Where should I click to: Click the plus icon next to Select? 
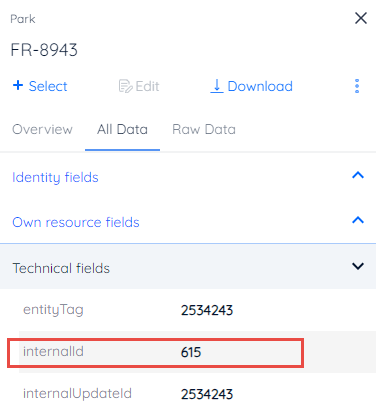[x=18, y=85]
